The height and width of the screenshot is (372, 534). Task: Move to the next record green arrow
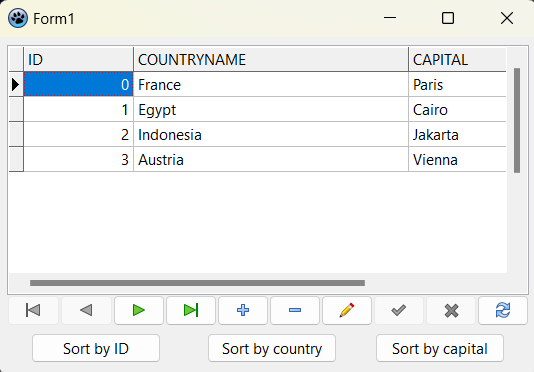(139, 310)
